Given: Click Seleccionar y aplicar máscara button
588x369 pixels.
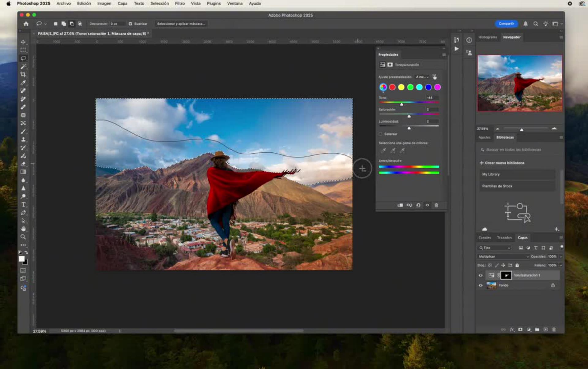Looking at the screenshot, I should coord(181,24).
